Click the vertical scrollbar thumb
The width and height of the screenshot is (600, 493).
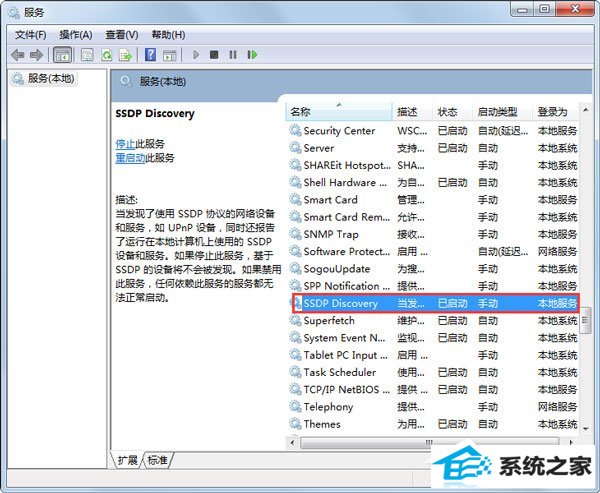pos(585,320)
